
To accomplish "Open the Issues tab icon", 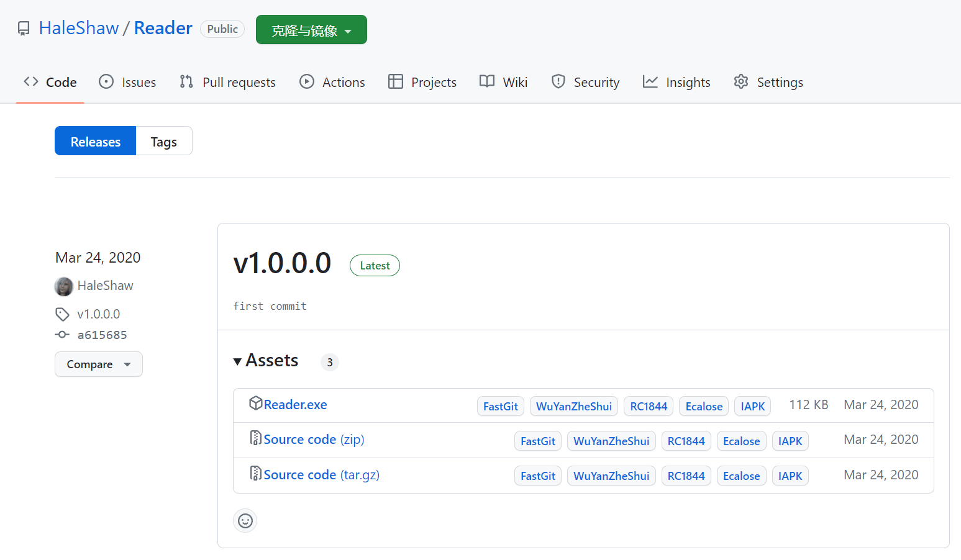I will (106, 81).
